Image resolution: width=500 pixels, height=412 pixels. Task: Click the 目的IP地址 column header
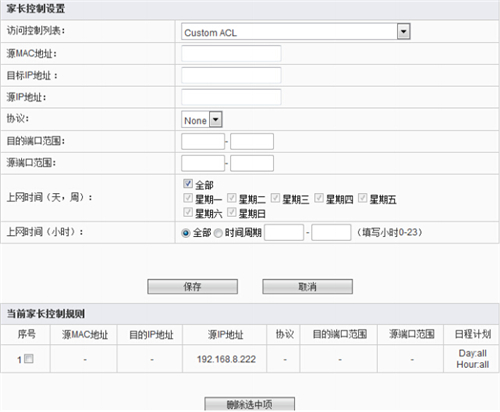point(151,335)
